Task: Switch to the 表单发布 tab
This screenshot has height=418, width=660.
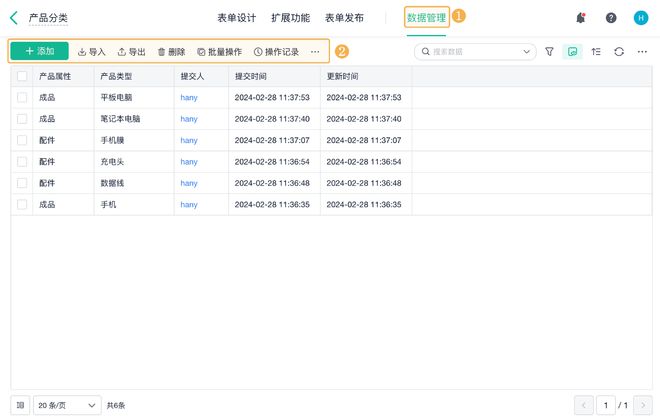Action: click(344, 18)
